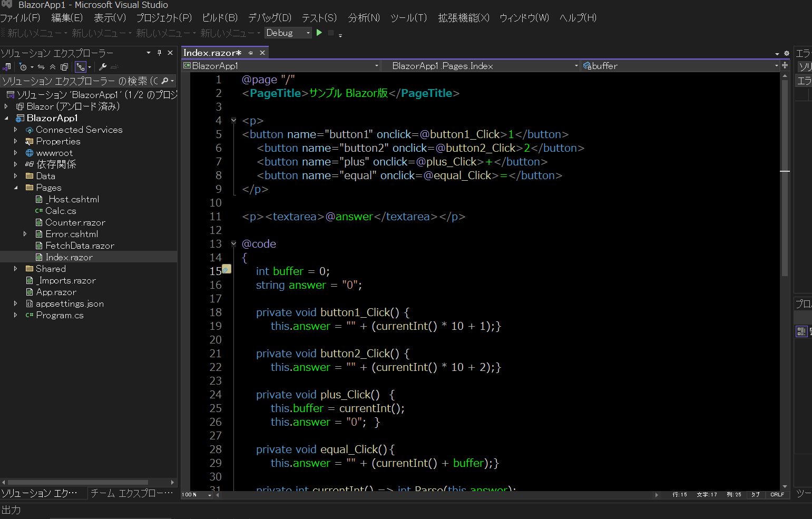This screenshot has width=812, height=519.
Task: Expand the Shared folder
Action: [x=16, y=269]
